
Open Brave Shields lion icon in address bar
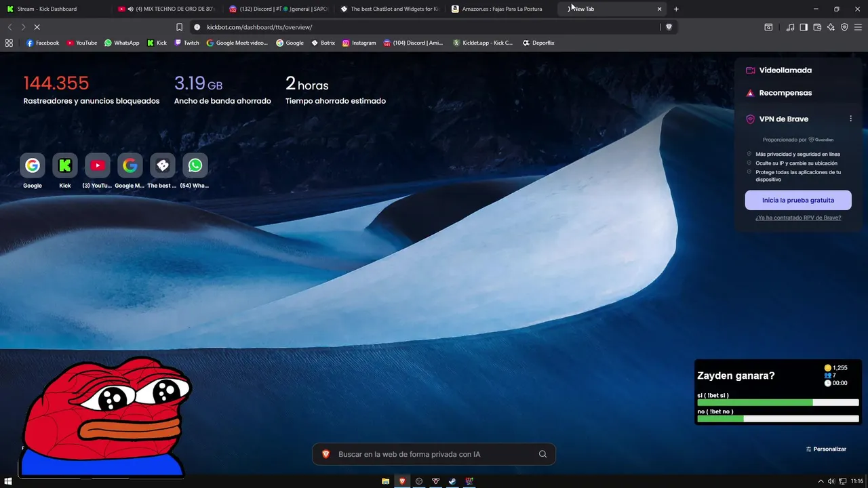(669, 27)
